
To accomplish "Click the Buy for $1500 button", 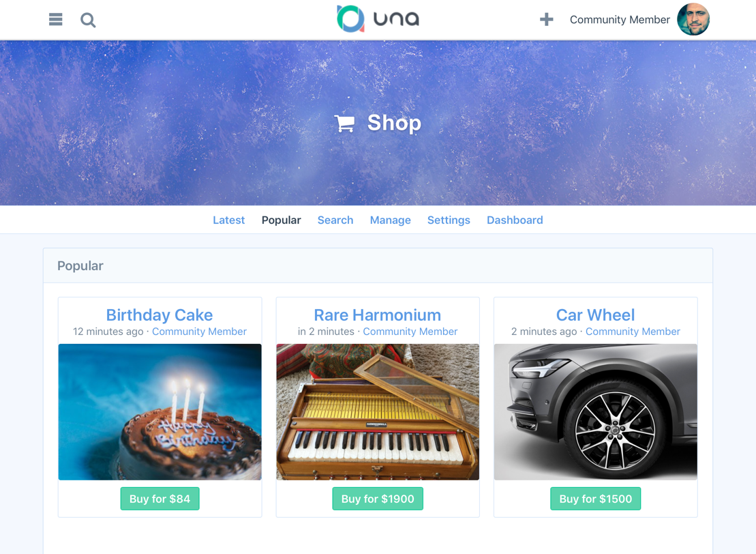I will pos(595,499).
